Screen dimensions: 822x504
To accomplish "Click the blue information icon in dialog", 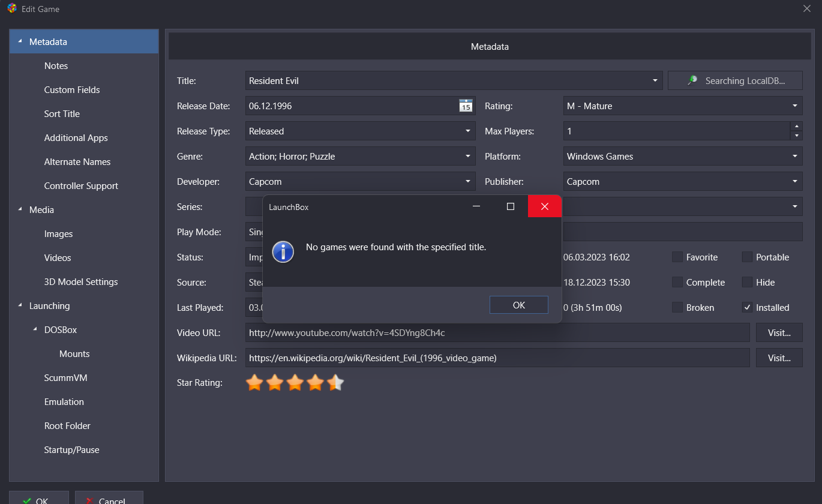I will (x=283, y=251).
